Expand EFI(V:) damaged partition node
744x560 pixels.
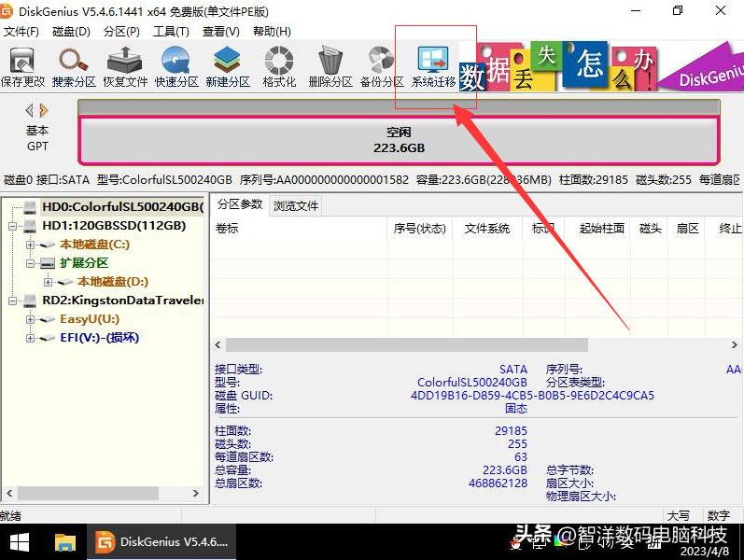coord(31,338)
